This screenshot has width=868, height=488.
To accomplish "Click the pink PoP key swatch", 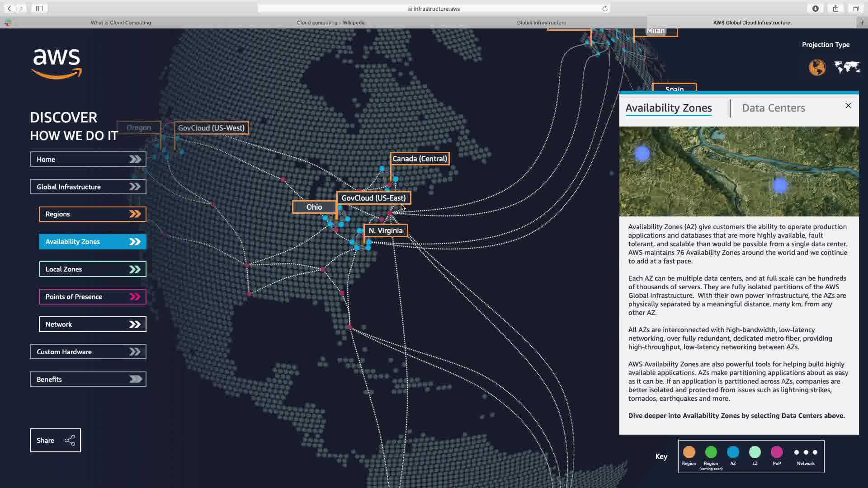I will coord(777,452).
